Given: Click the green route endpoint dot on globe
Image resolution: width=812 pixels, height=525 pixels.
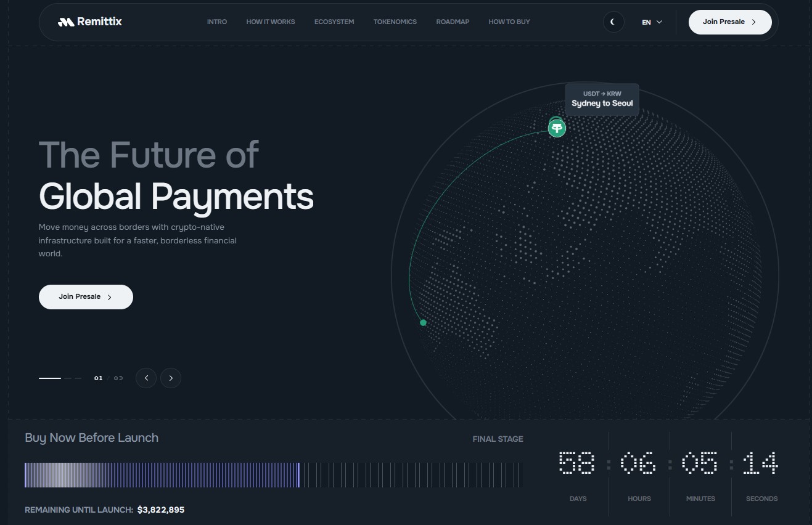Looking at the screenshot, I should 423,322.
